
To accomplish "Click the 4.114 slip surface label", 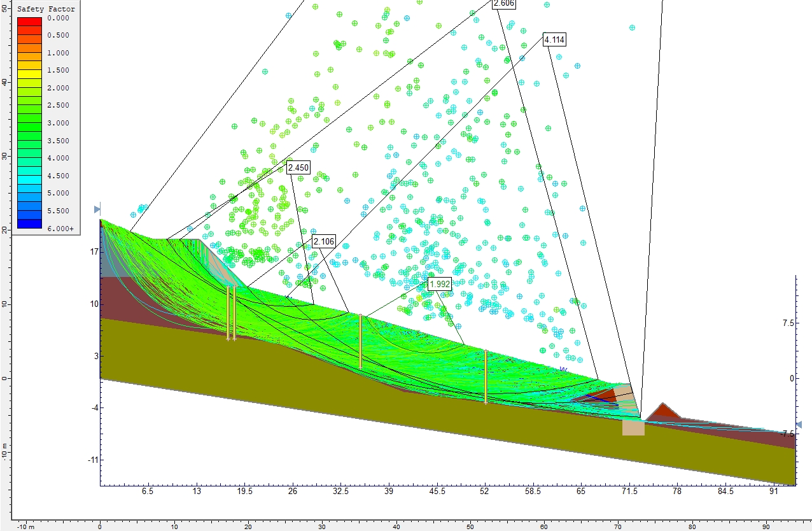I will 554,39.
